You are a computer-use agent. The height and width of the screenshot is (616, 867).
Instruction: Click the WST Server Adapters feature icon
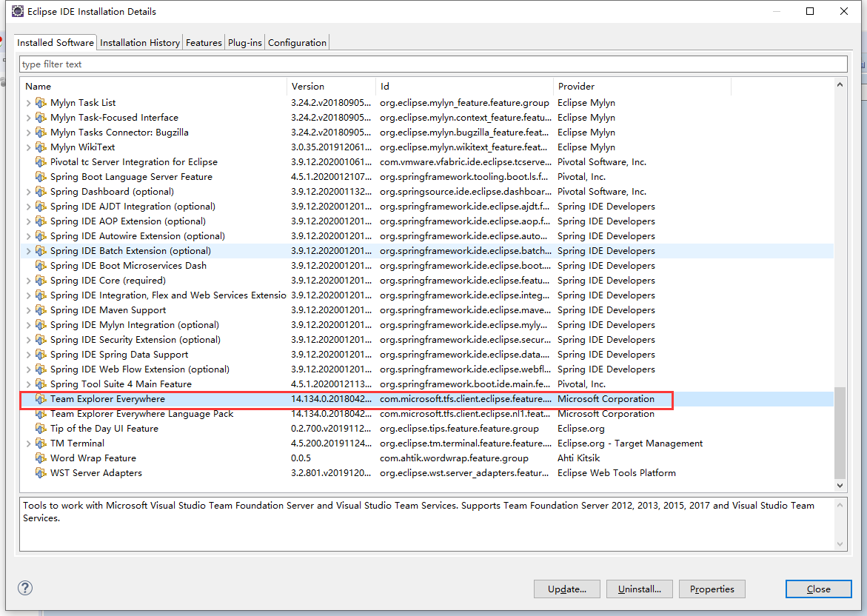[x=41, y=472]
